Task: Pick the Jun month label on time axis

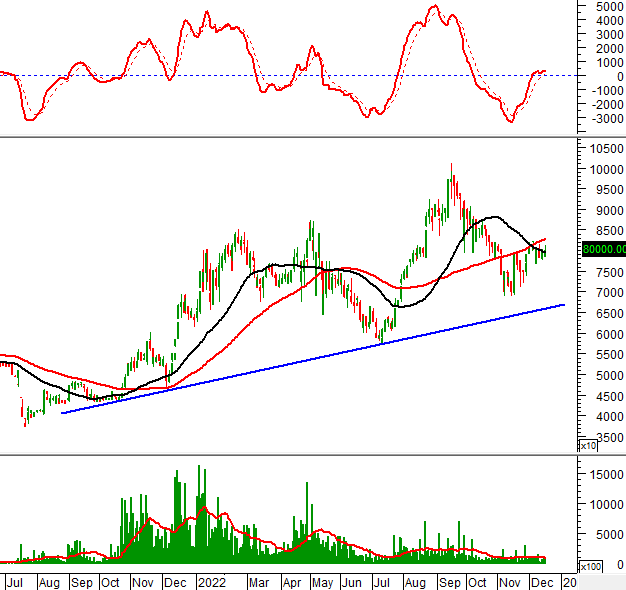Action: click(353, 581)
